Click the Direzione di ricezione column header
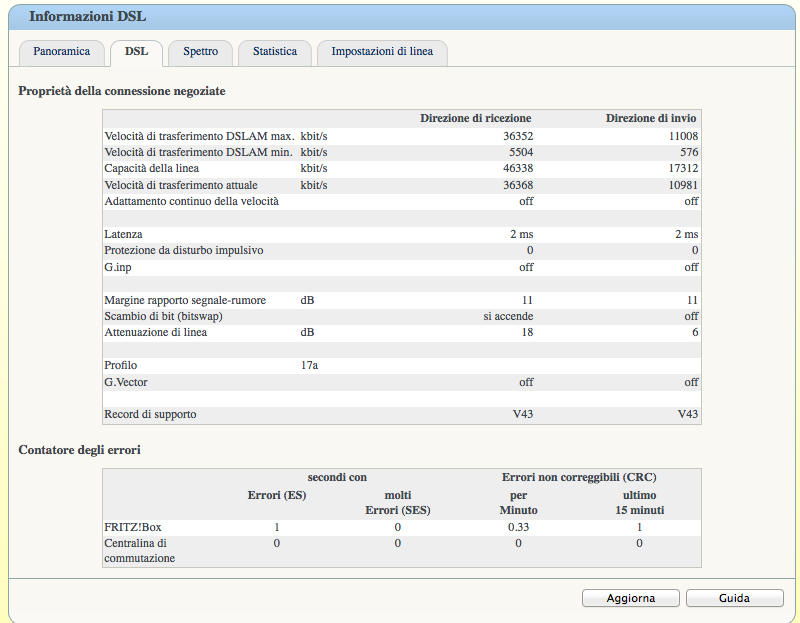Screen dimensions: 800x623 click(475, 118)
